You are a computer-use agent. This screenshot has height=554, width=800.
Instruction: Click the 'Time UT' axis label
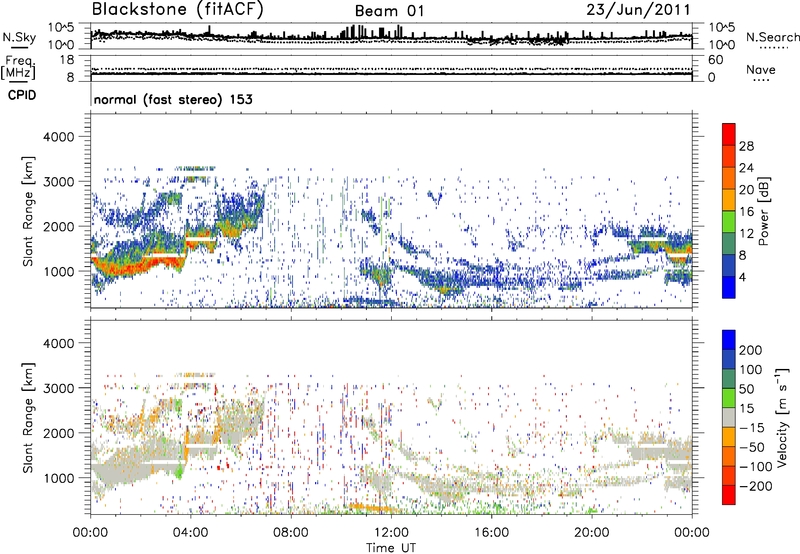pos(391,548)
